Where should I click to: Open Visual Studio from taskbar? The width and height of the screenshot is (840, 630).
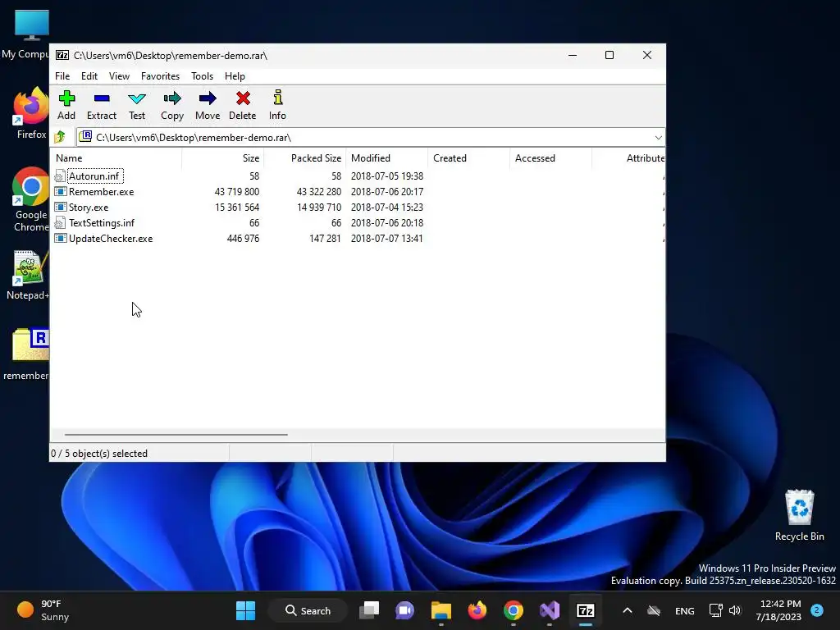point(549,610)
